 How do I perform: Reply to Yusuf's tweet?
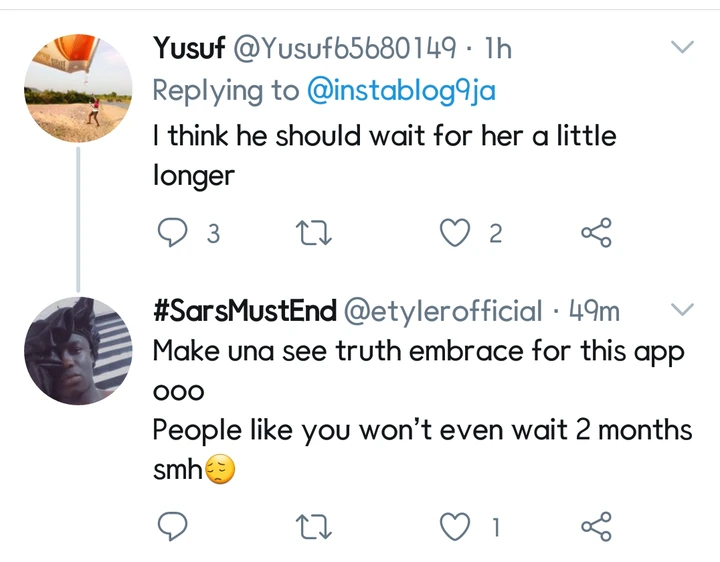174,234
